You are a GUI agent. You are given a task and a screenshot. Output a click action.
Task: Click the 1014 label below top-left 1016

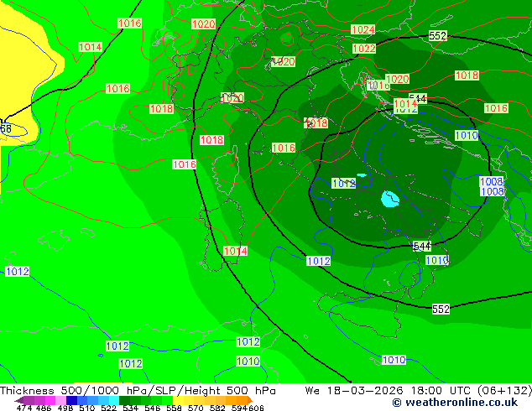(90, 47)
